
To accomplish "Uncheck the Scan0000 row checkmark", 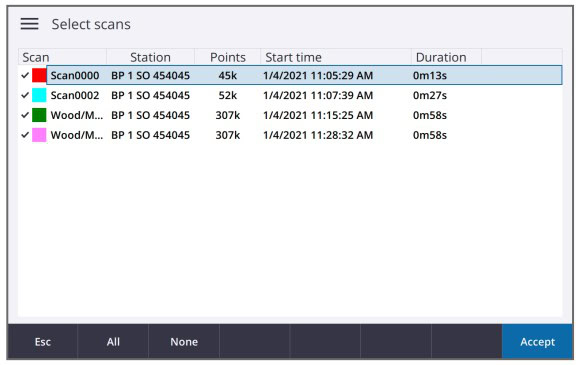I will tap(25, 75).
